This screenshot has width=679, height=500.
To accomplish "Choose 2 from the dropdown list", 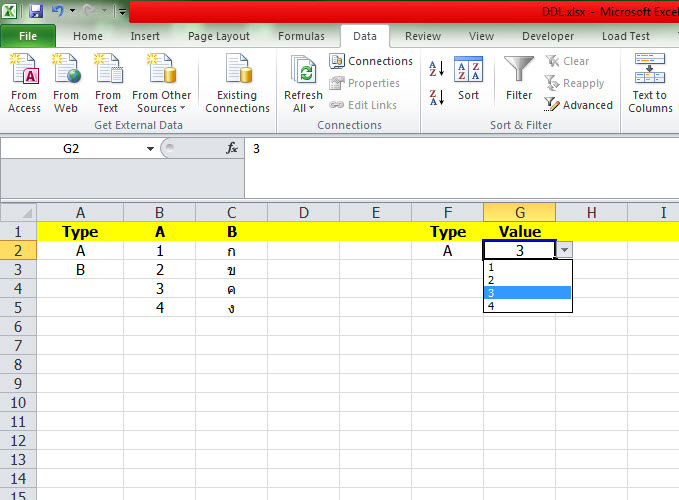I will [x=527, y=280].
